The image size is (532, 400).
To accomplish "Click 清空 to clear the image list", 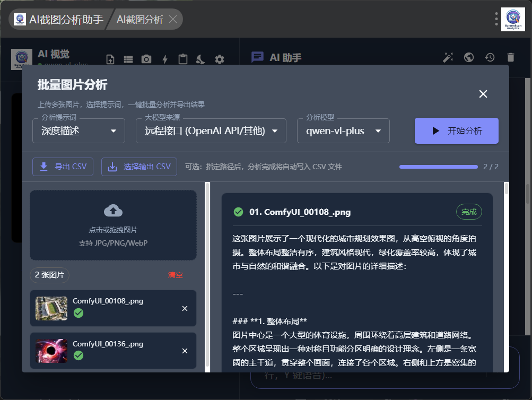I will tap(175, 275).
